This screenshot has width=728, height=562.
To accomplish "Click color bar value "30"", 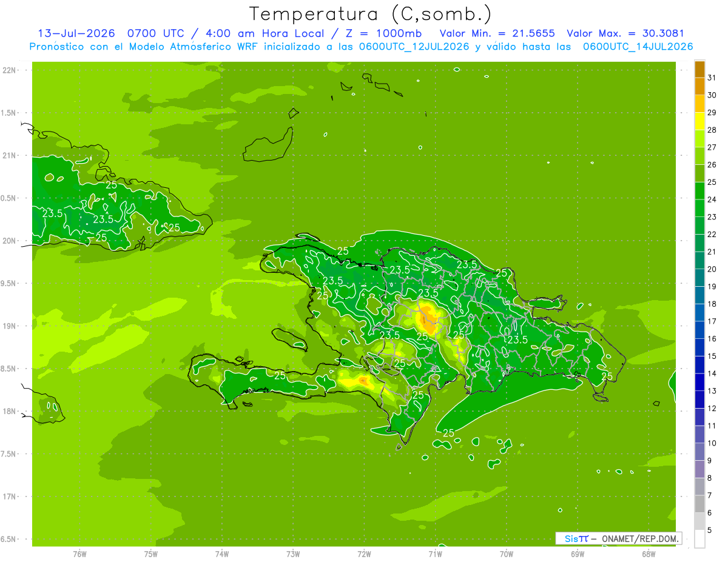I will point(712,95).
